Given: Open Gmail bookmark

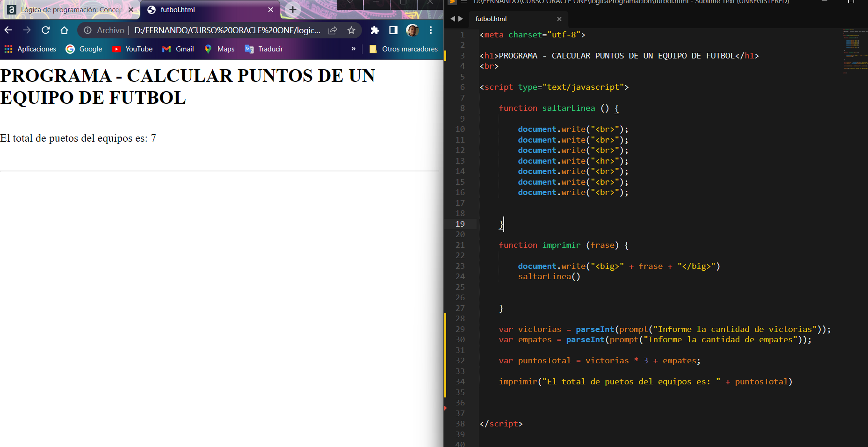Looking at the screenshot, I should (178, 49).
